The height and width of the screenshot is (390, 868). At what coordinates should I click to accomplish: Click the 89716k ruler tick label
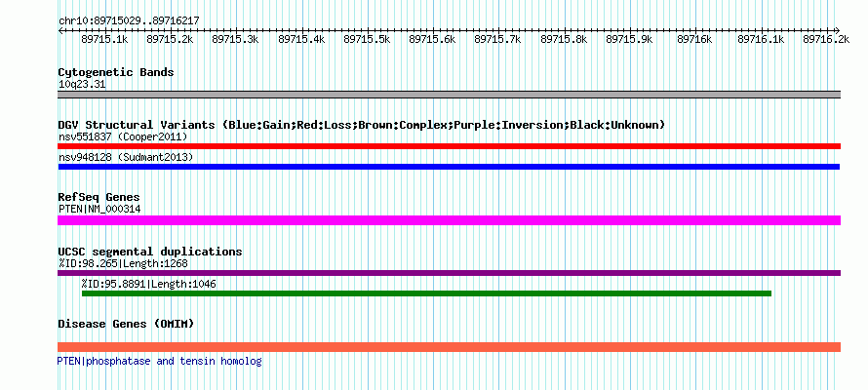pos(694,39)
